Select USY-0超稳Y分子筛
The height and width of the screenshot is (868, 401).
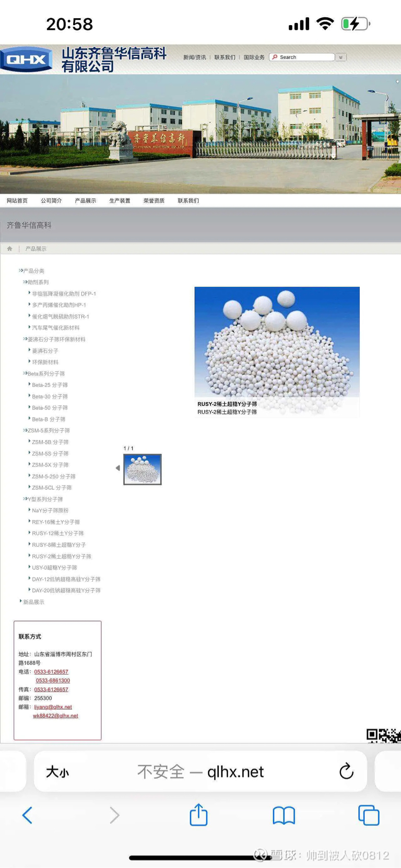(54, 568)
